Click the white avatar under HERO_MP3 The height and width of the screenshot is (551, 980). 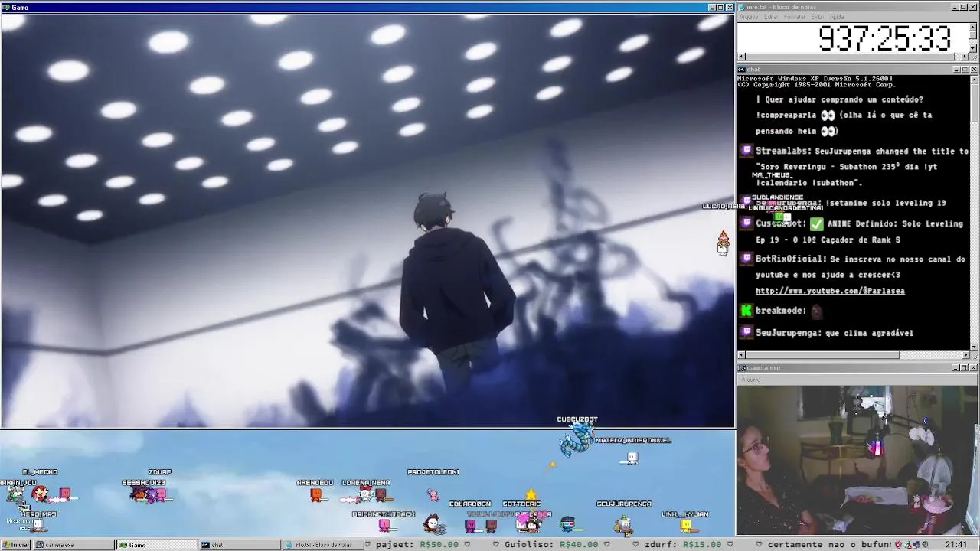(x=38, y=525)
